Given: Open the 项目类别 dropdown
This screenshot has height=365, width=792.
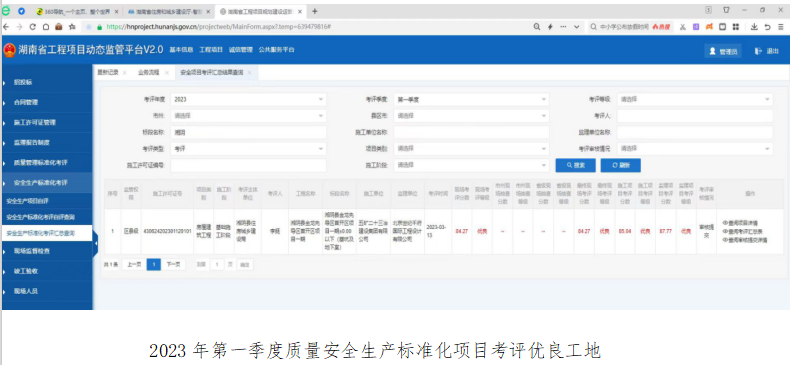Looking at the screenshot, I should [x=471, y=148].
